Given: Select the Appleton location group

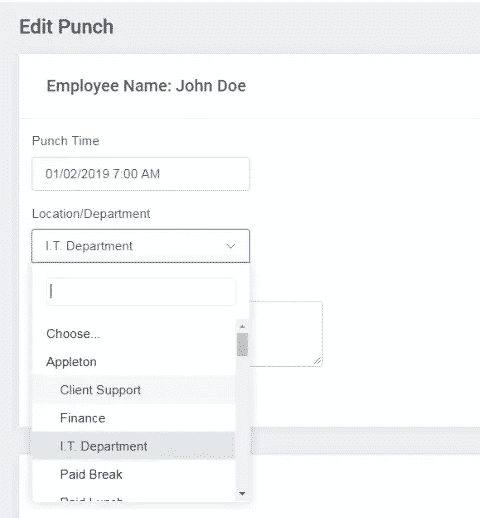Looking at the screenshot, I should [134, 362].
